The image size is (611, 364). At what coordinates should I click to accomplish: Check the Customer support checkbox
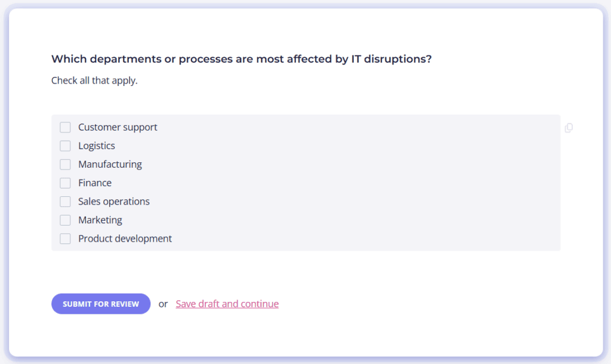coord(65,128)
